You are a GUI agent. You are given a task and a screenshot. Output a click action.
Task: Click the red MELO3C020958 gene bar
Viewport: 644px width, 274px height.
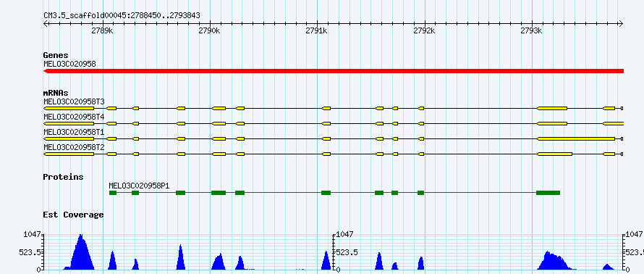[x=334, y=71]
